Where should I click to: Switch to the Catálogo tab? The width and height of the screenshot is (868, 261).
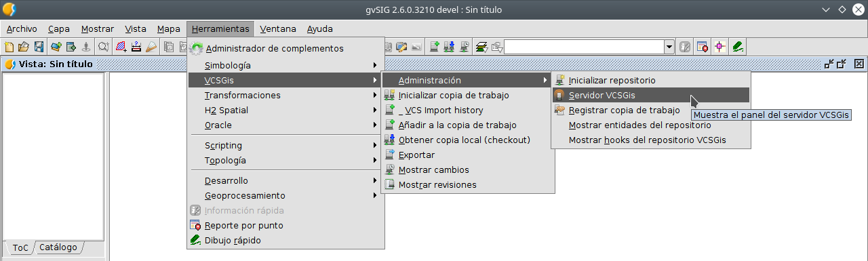pos(58,247)
